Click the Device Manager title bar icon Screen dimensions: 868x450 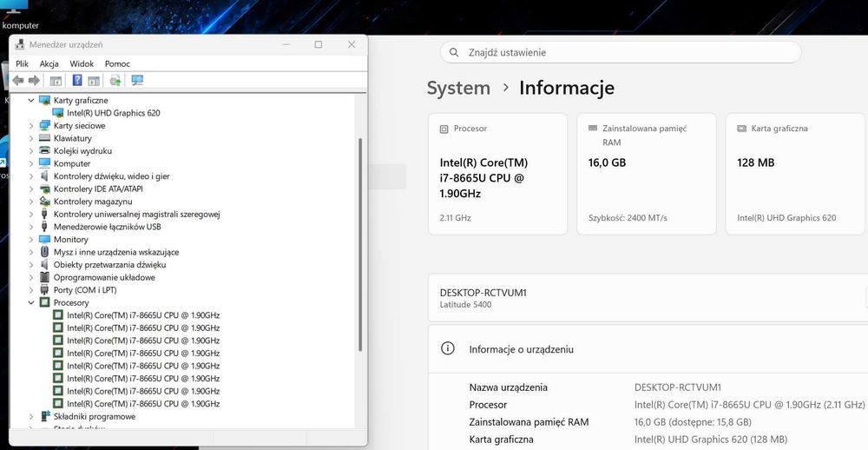[x=19, y=45]
